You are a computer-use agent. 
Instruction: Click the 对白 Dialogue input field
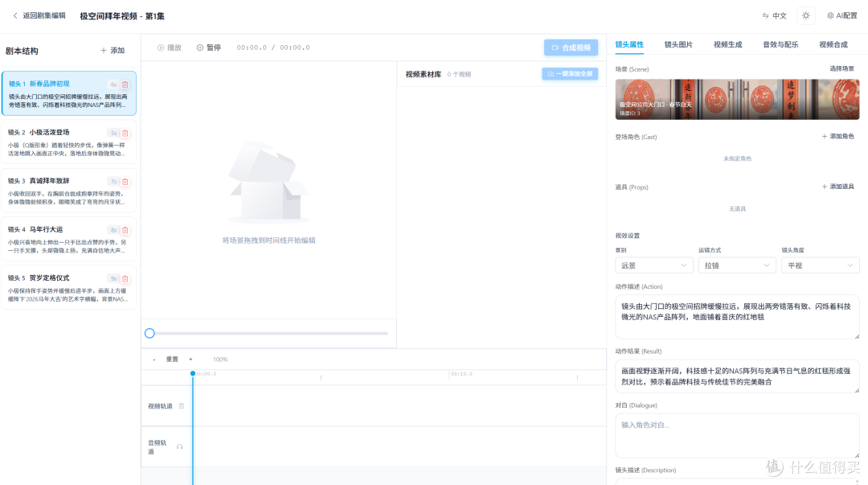point(737,436)
